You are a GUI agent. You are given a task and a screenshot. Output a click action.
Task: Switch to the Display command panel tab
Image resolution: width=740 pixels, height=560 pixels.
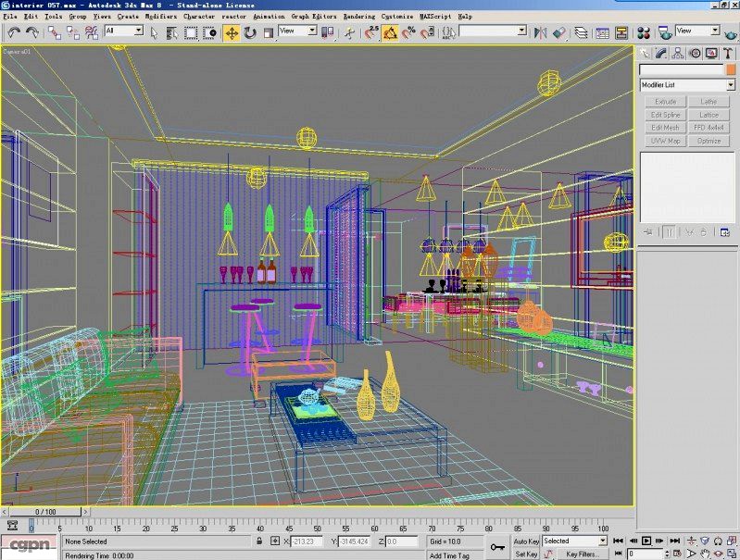[x=711, y=54]
